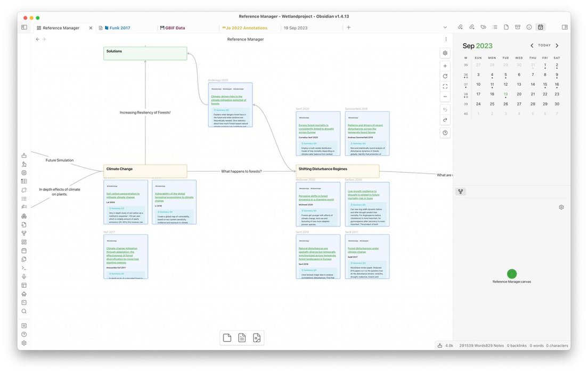Image resolution: width=588 pixels, height=373 pixels.
Task: Open the vault switcher icon
Action: 24,326
